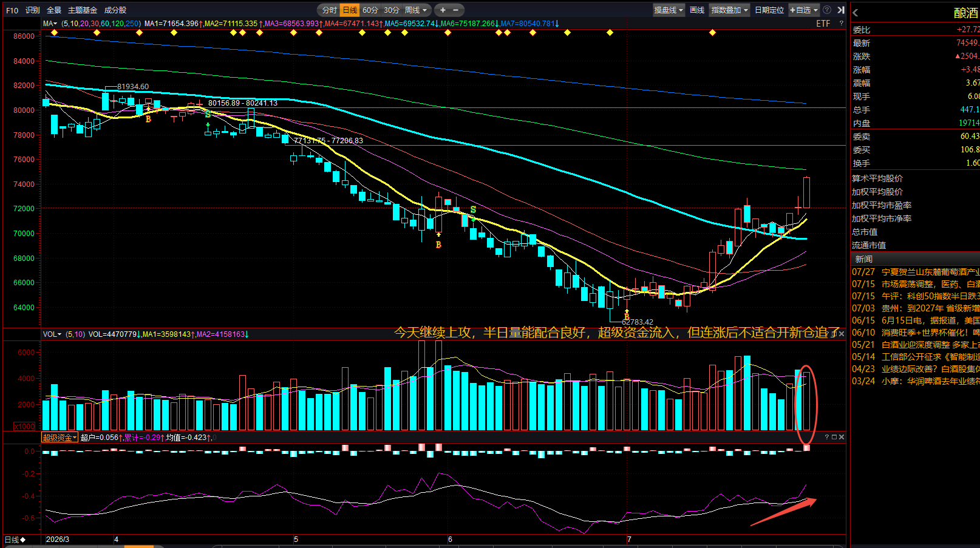This screenshot has height=548, width=980.
Task: Switch chart to 60分 period
Action: click(x=370, y=10)
